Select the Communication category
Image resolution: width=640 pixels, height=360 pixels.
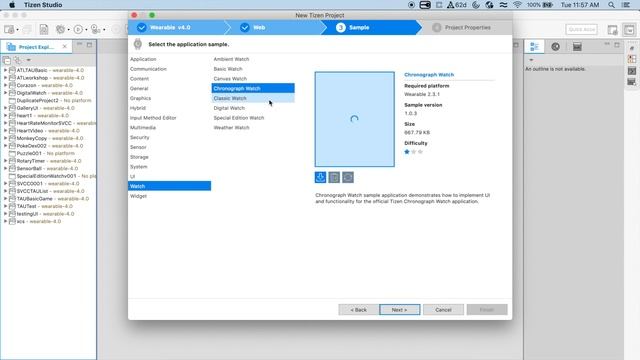click(169, 69)
